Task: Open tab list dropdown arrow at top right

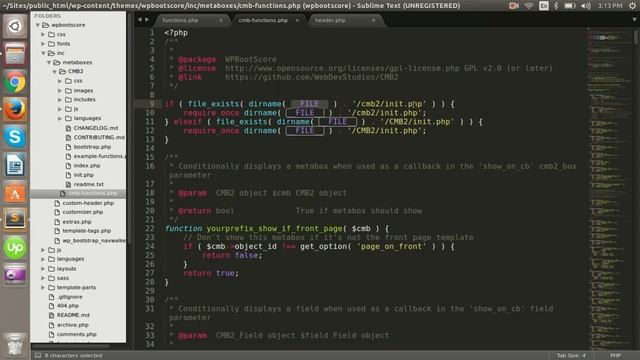Action: pyautogui.click(x=634, y=20)
